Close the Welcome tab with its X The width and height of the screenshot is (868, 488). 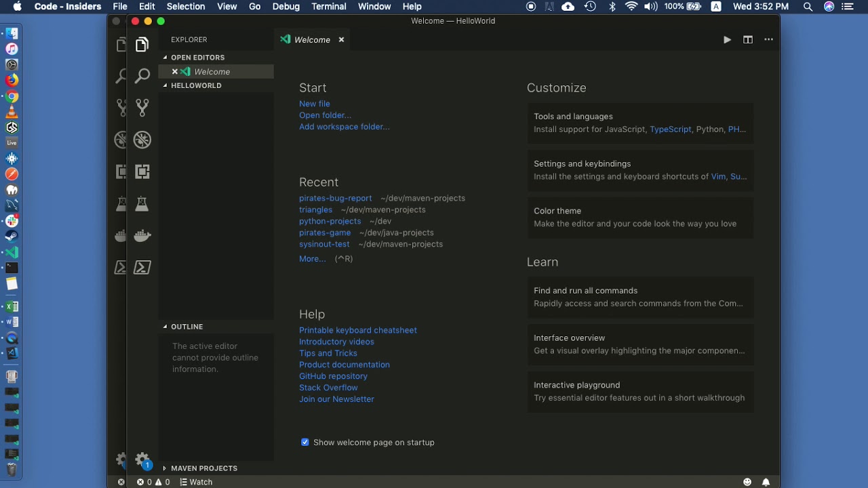(x=341, y=40)
